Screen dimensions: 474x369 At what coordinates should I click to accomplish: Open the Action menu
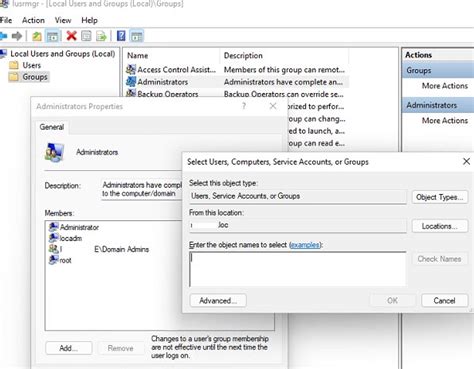tap(33, 20)
